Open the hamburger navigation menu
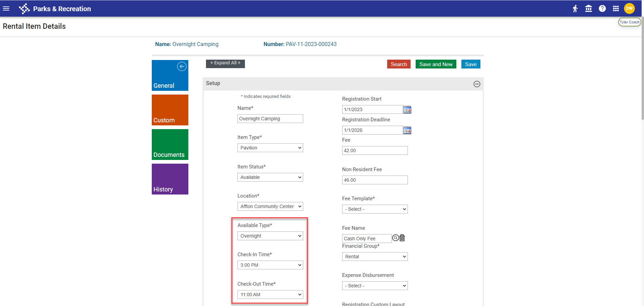 click(x=6, y=9)
